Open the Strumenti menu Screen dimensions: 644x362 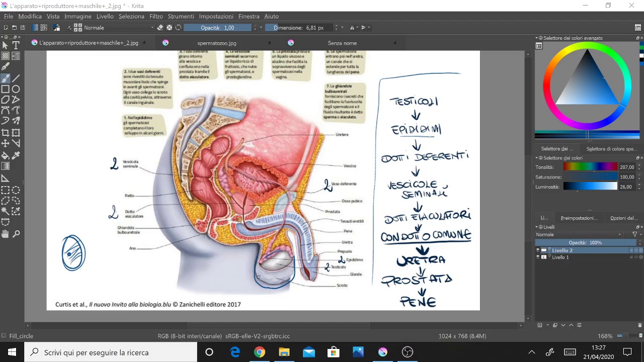point(181,17)
